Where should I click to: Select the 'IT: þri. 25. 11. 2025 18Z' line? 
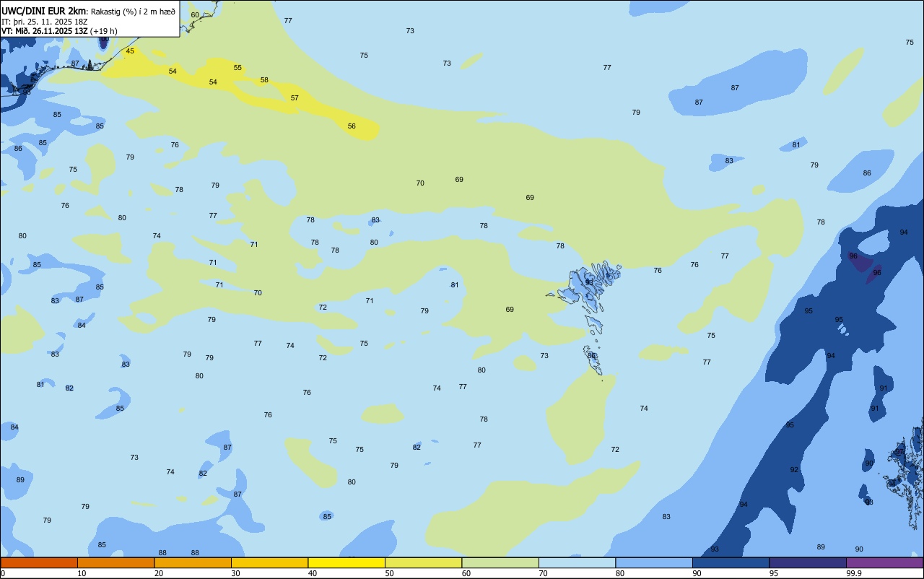click(45, 22)
